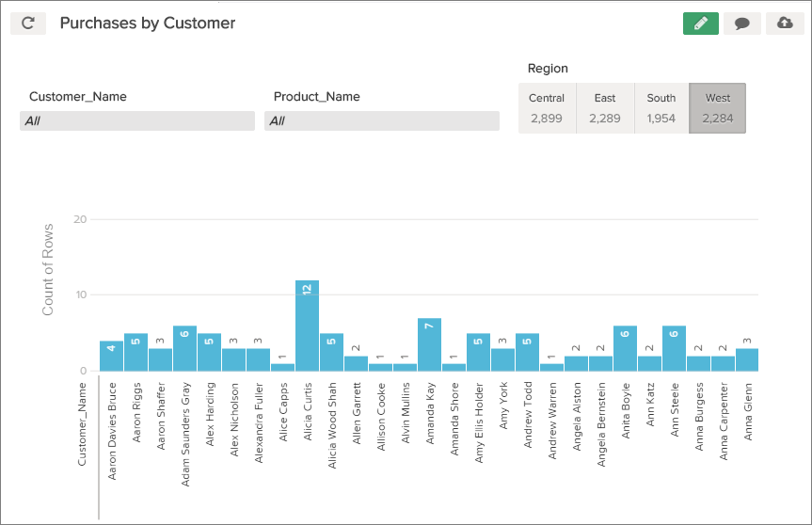Click the Angela Bernstein axis label

click(x=600, y=424)
